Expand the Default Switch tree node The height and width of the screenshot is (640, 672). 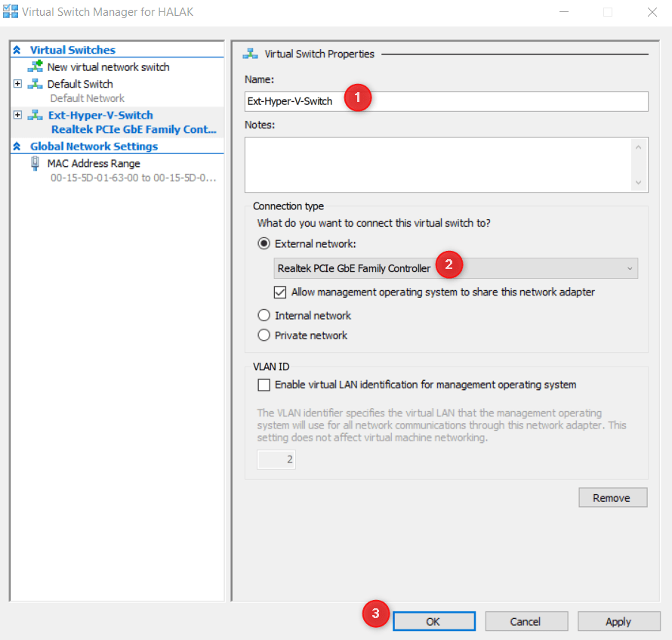[x=17, y=83]
